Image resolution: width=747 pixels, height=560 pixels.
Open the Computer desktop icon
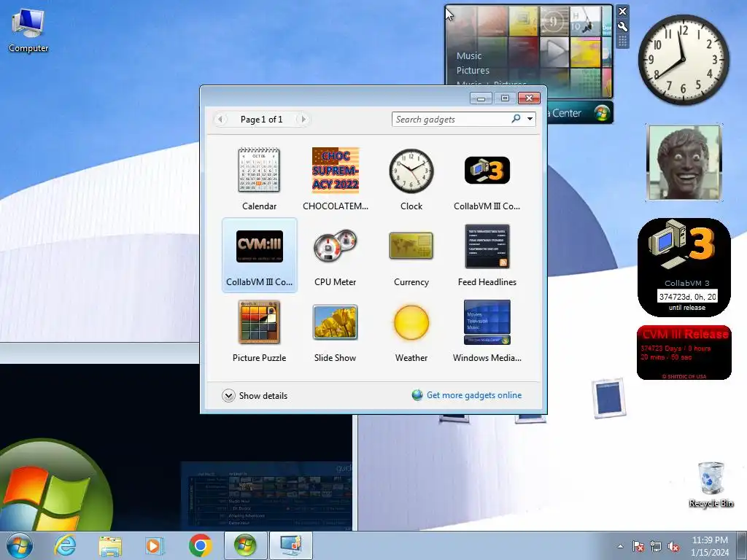pyautogui.click(x=28, y=31)
